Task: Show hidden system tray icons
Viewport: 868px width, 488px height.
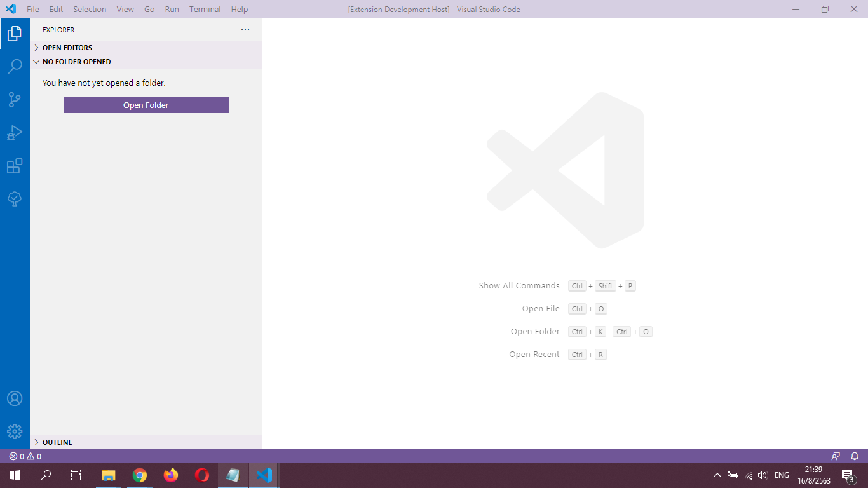Action: pyautogui.click(x=717, y=475)
